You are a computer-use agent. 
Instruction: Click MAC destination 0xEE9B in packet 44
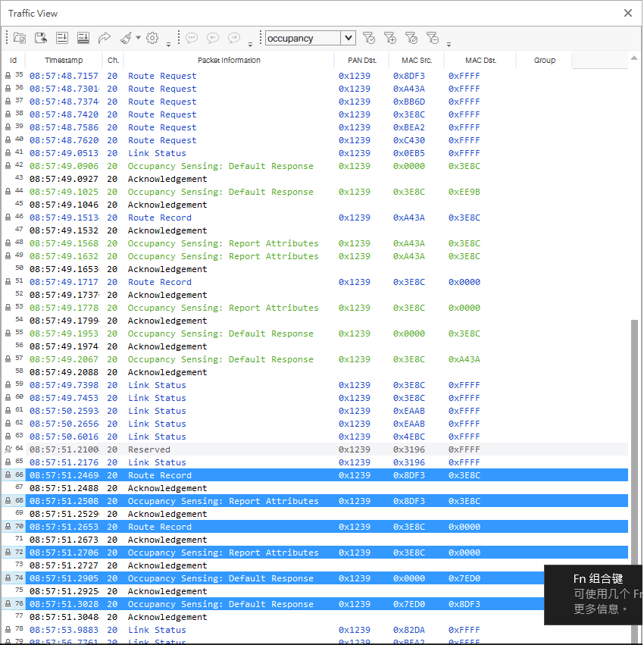point(464,192)
